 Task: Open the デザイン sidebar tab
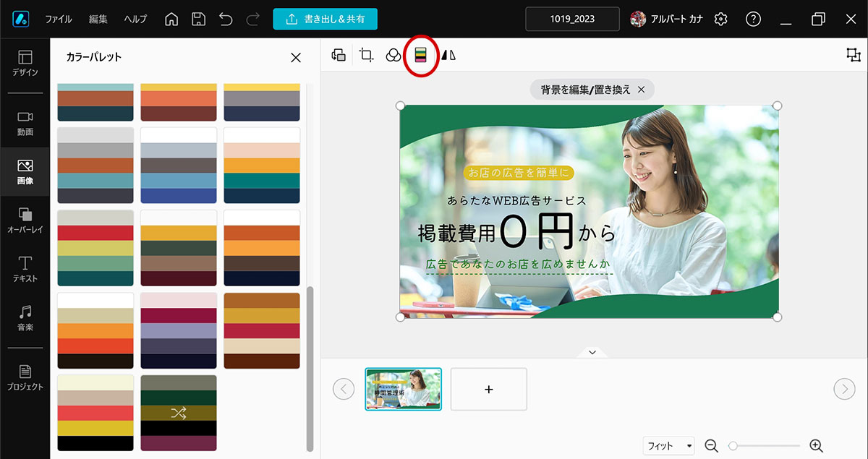pyautogui.click(x=25, y=64)
